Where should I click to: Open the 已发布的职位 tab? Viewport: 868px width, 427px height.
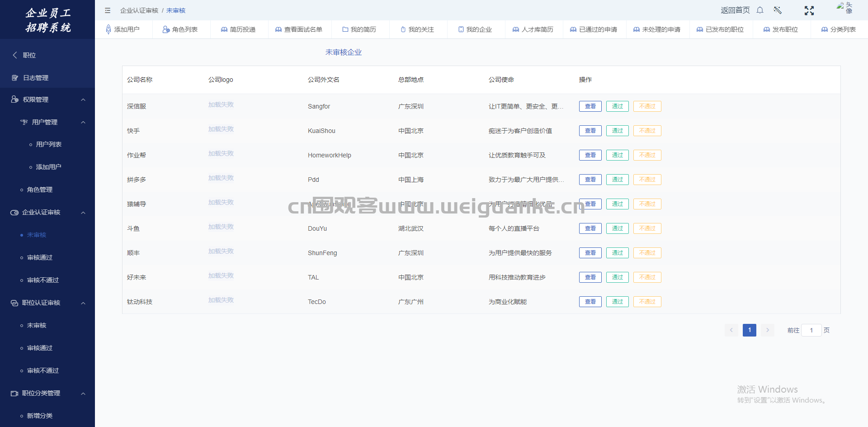(720, 29)
